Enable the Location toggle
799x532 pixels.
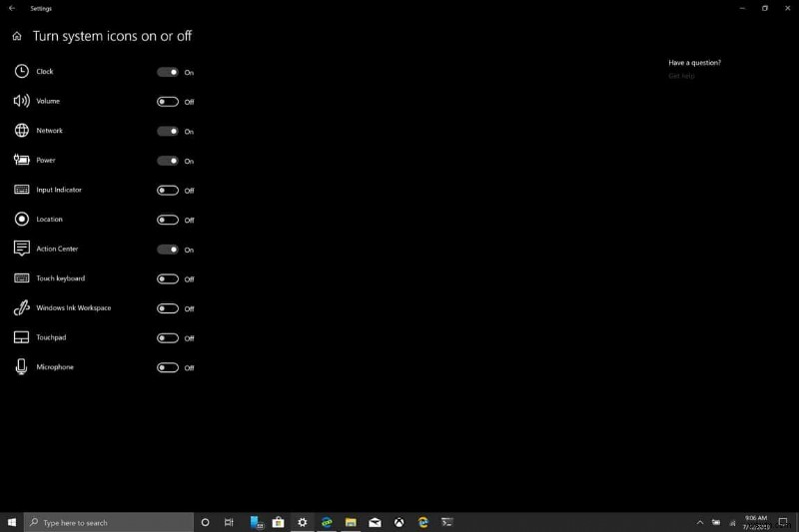168,220
